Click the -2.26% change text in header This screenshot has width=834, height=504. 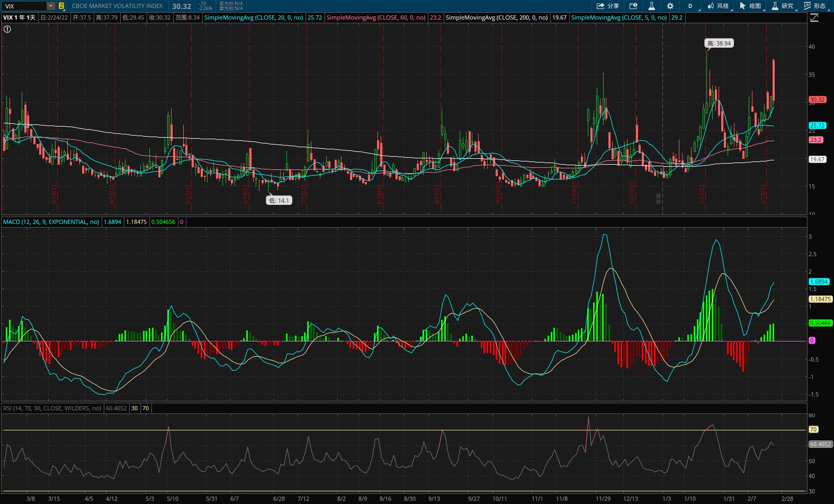[205, 8]
